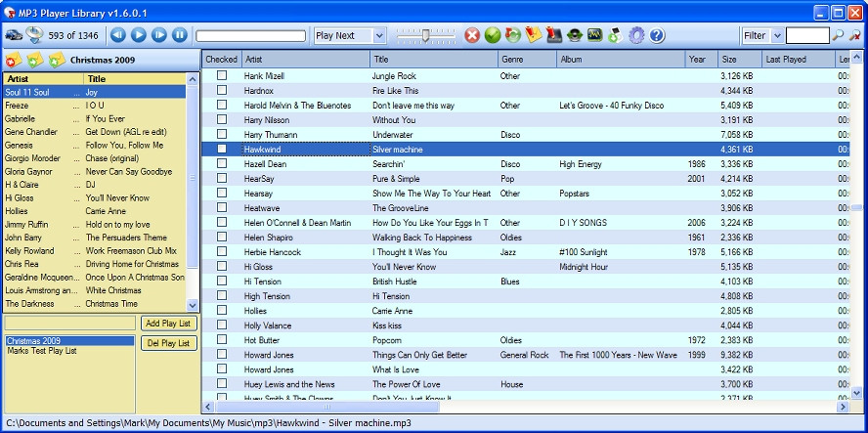Click the Add Play List button
The width and height of the screenshot is (868, 433).
click(x=168, y=324)
